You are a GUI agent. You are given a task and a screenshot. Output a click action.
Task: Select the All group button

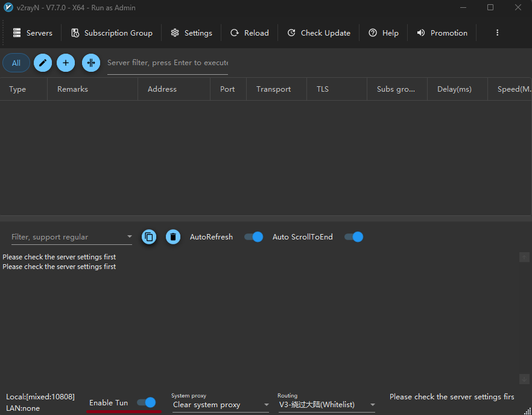pos(16,63)
